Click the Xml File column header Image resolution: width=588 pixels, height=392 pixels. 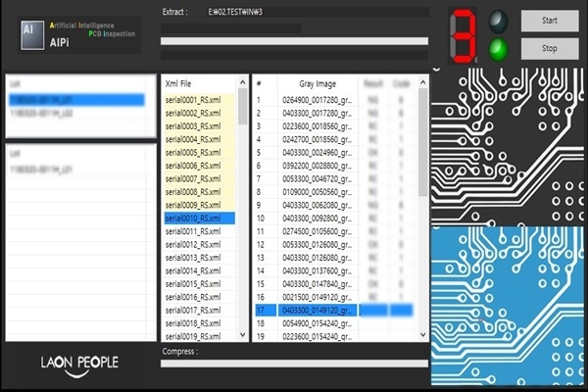pos(186,84)
